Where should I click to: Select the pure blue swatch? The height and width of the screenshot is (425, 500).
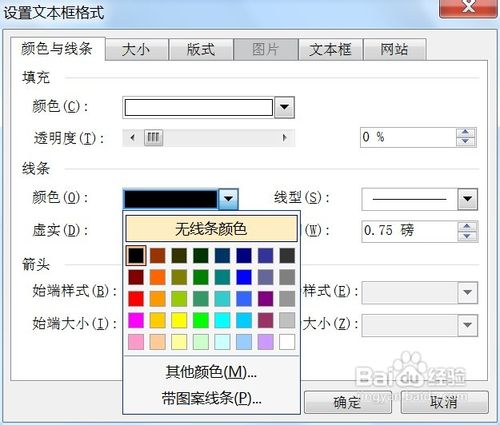244,277
